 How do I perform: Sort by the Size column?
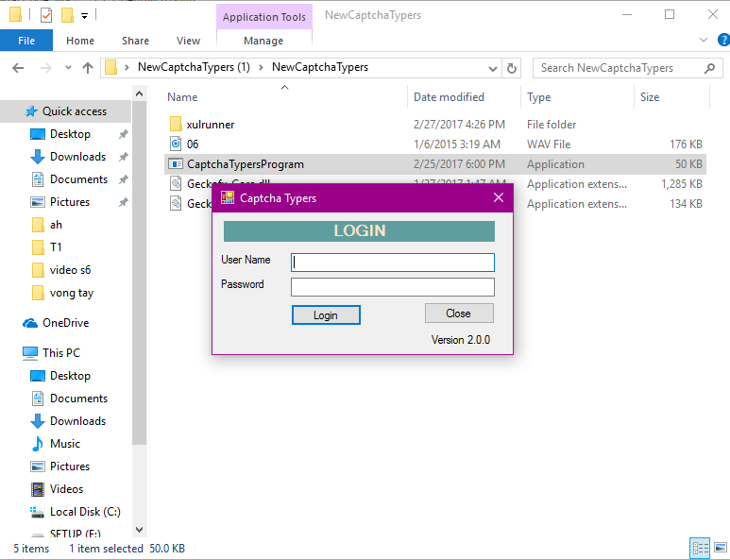pos(650,97)
